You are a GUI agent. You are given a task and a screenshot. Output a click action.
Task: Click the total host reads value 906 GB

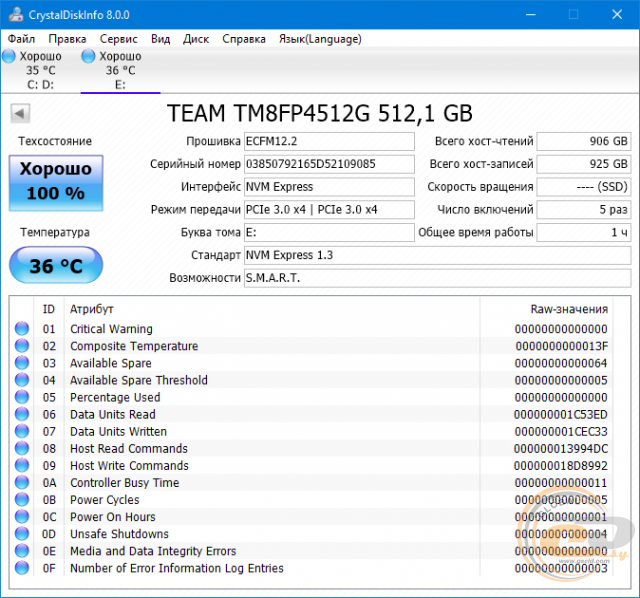pyautogui.click(x=584, y=141)
